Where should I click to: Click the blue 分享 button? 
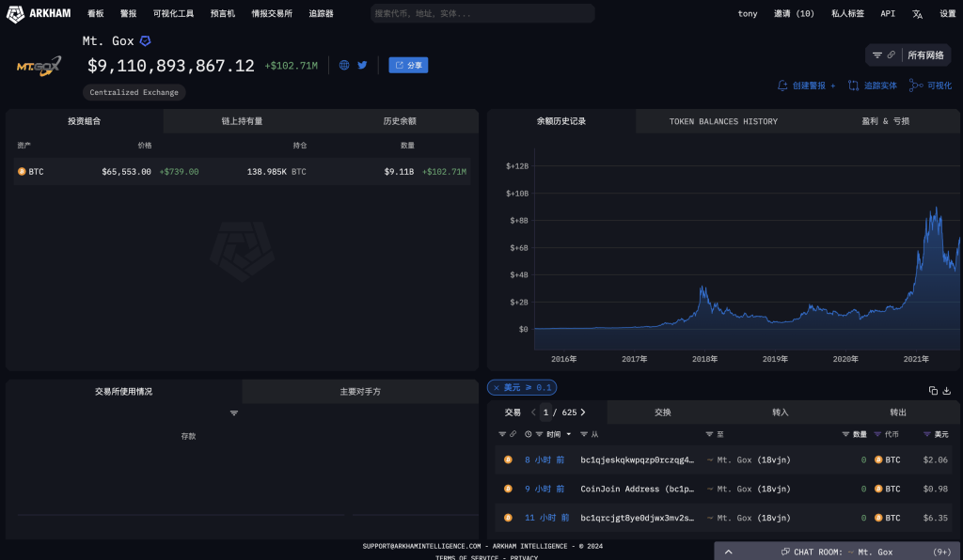(x=408, y=65)
